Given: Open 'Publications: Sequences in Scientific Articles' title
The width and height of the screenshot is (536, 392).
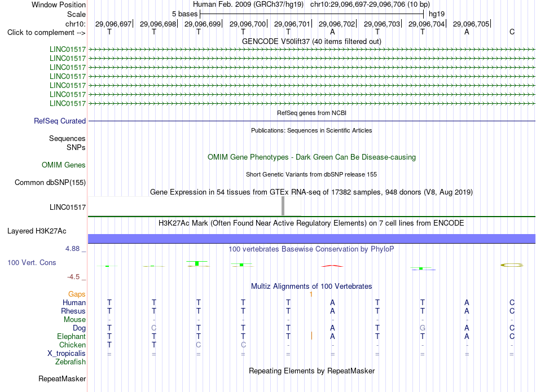Looking at the screenshot, I should 311,130.
